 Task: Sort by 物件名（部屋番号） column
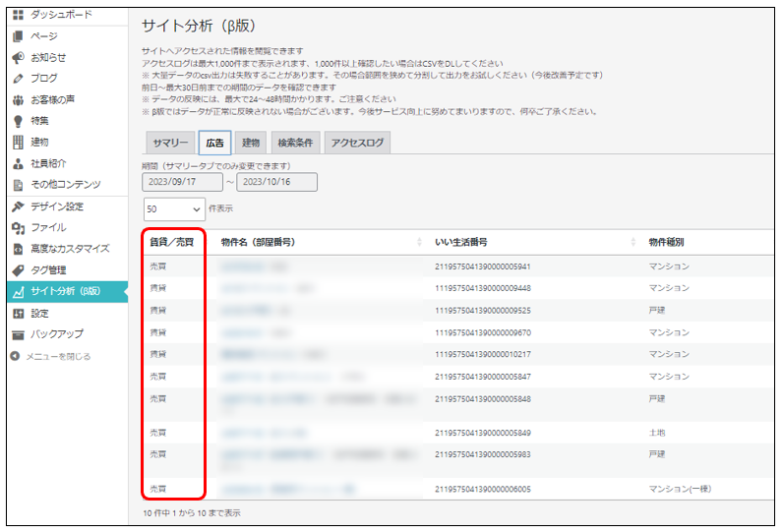(258, 242)
